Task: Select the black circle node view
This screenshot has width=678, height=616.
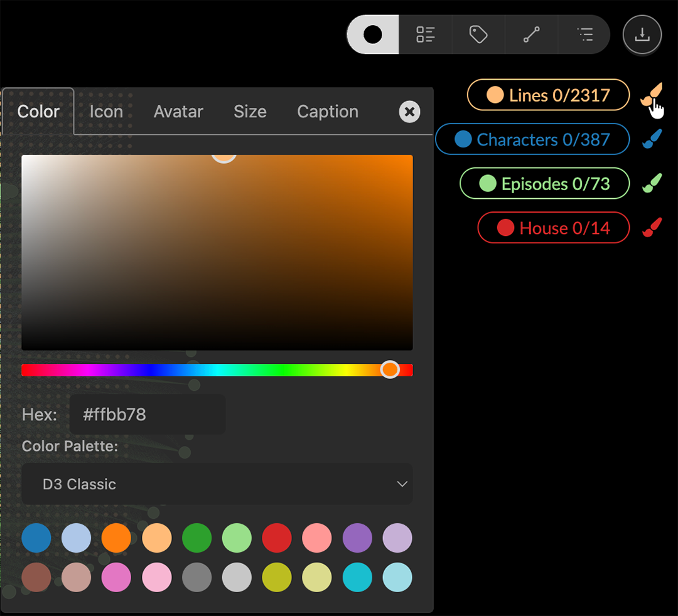Action: pyautogui.click(x=373, y=35)
